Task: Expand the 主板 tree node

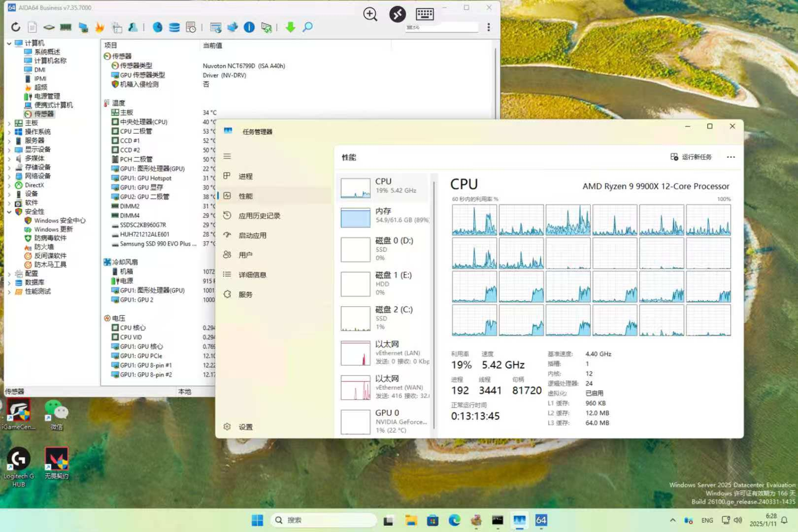Action: pos(9,123)
